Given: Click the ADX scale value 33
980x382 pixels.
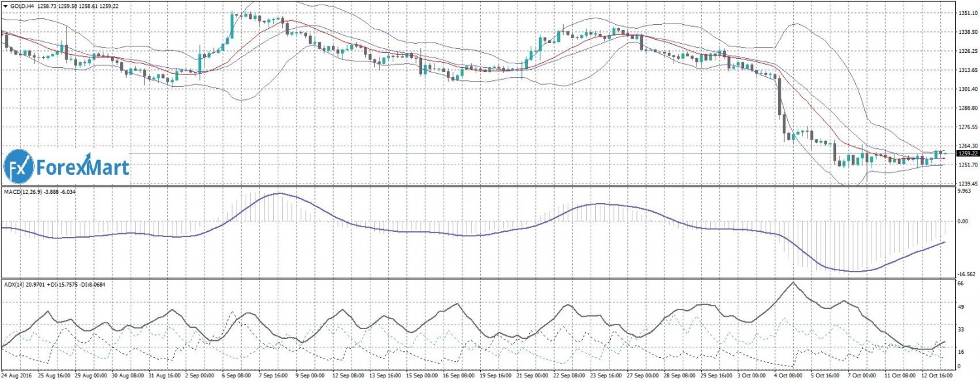Looking at the screenshot, I should (960, 329).
